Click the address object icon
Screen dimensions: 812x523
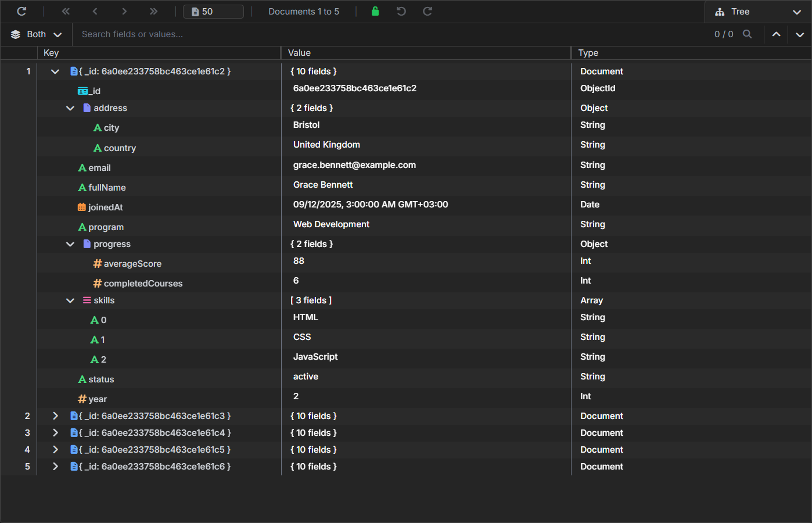(87, 108)
